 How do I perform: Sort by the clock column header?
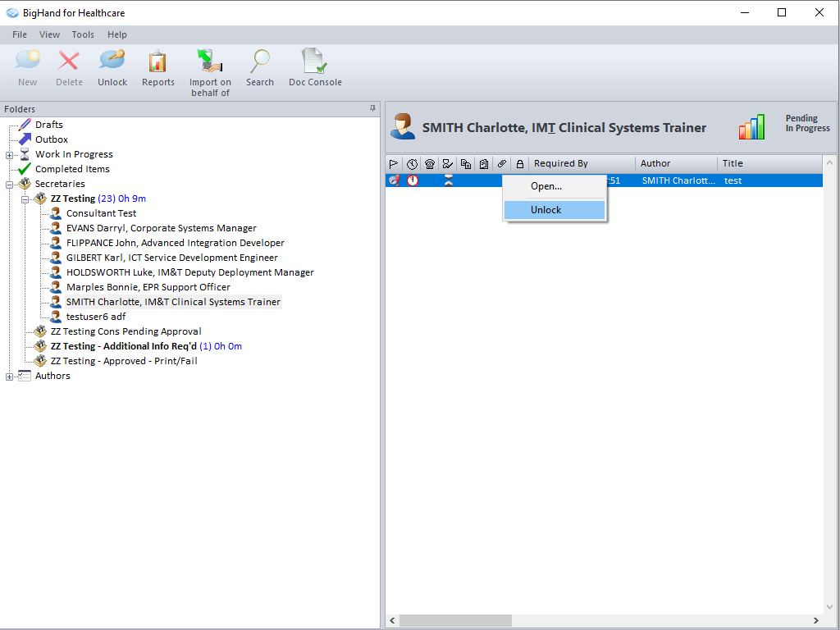[412, 164]
